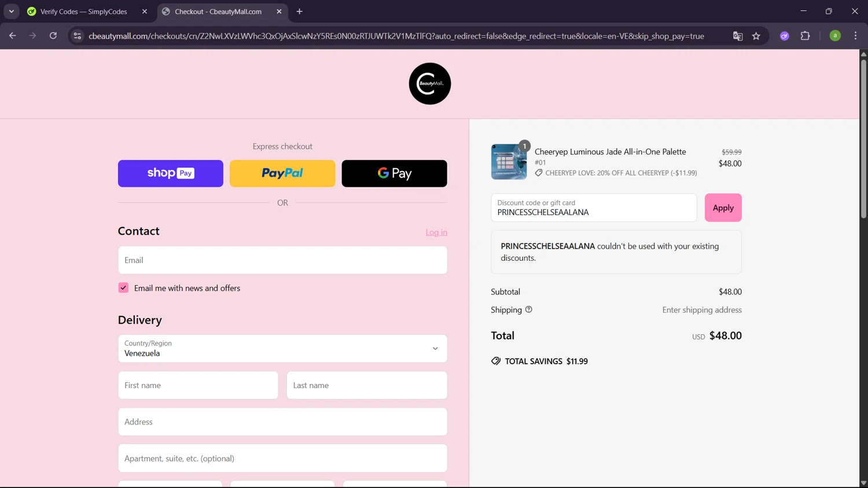This screenshot has height=488, width=868.
Task: Bookmark this page with the star icon
Action: [756, 36]
